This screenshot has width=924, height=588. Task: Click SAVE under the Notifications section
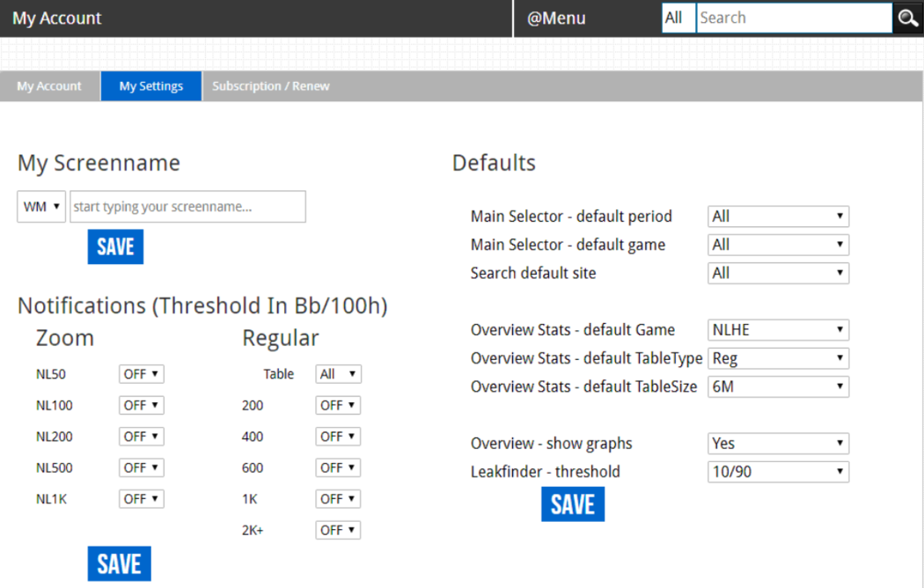coord(119,563)
